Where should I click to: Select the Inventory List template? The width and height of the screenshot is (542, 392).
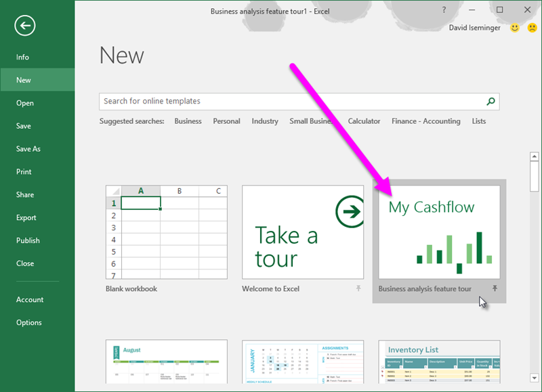click(x=439, y=362)
